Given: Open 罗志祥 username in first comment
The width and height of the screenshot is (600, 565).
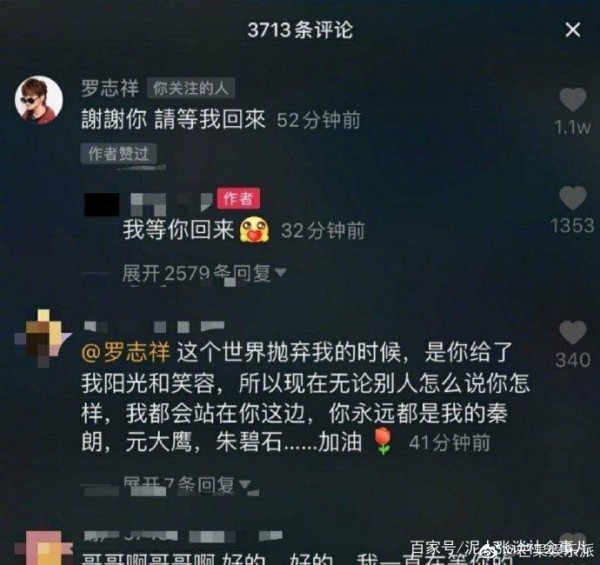Looking at the screenshot, I should (x=110, y=88).
